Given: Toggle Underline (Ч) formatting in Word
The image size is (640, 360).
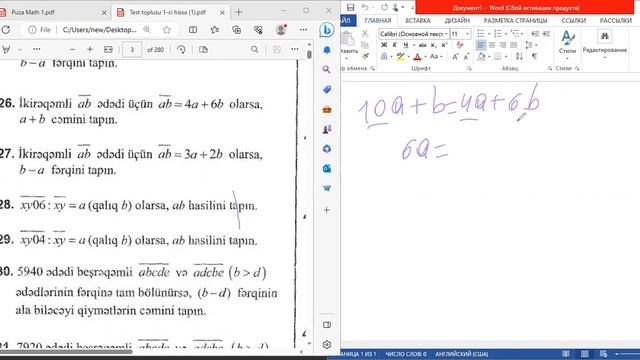Looking at the screenshot, I should click(405, 45).
